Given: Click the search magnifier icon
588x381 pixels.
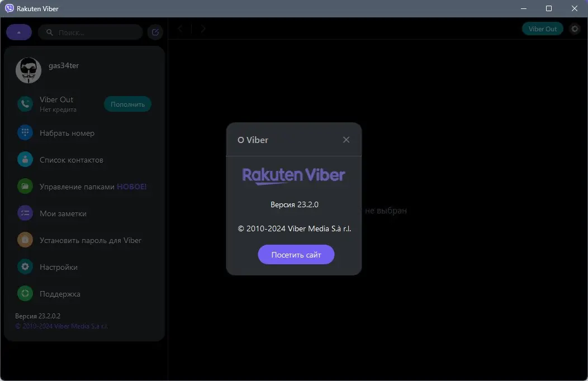Looking at the screenshot, I should [x=50, y=32].
